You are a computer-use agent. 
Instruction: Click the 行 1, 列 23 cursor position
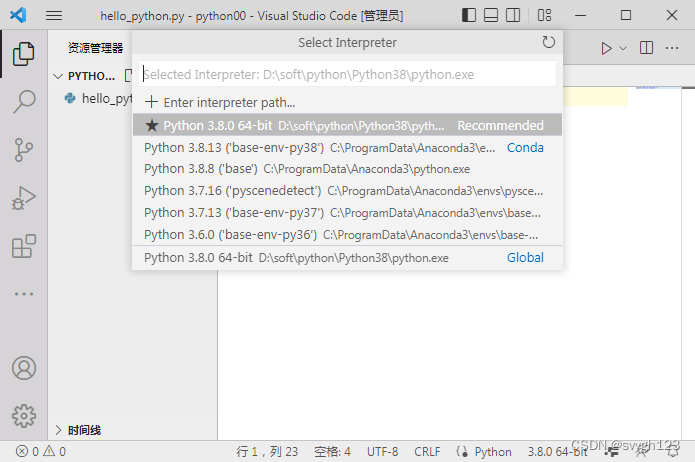[267, 451]
